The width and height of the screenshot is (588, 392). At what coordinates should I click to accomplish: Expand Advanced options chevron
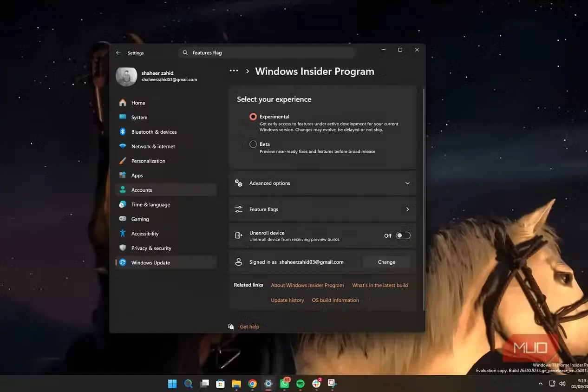click(407, 183)
